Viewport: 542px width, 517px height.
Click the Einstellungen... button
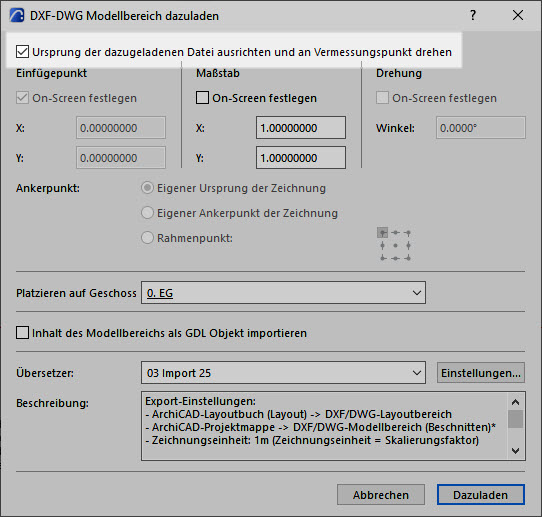pyautogui.click(x=481, y=373)
